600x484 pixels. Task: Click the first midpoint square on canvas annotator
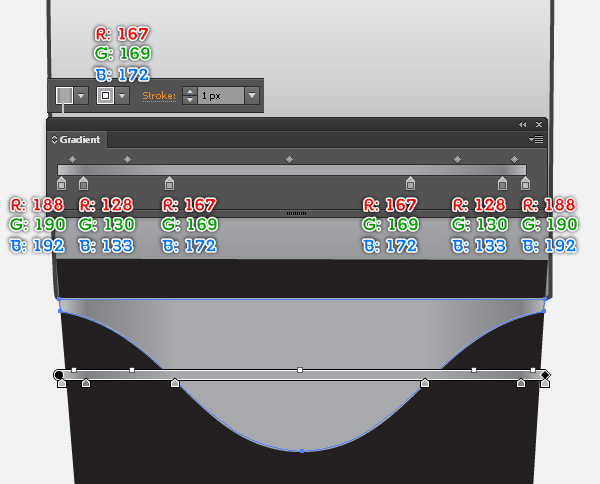74,370
